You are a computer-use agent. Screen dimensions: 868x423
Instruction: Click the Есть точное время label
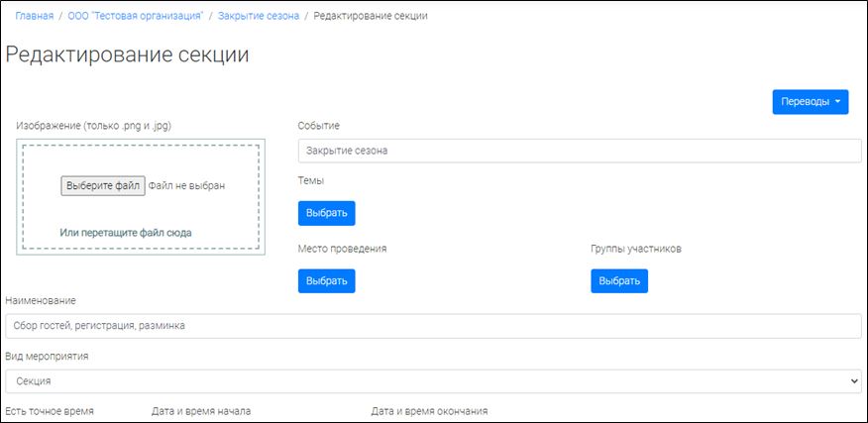[x=50, y=411]
